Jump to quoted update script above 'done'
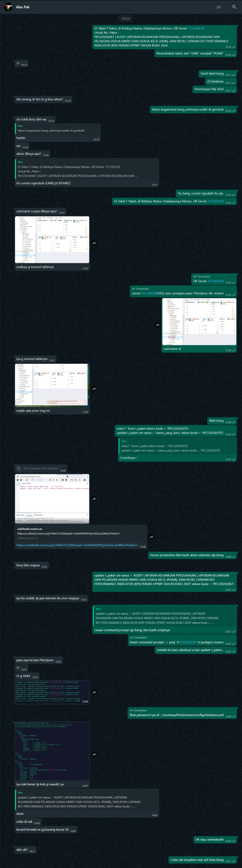242x868 pixels. (x=87, y=799)
